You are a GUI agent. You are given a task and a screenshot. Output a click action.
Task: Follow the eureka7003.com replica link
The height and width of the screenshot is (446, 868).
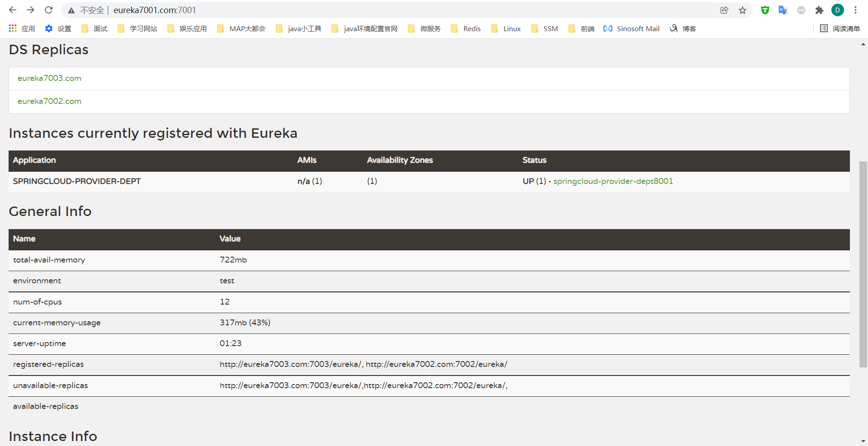[x=49, y=78]
